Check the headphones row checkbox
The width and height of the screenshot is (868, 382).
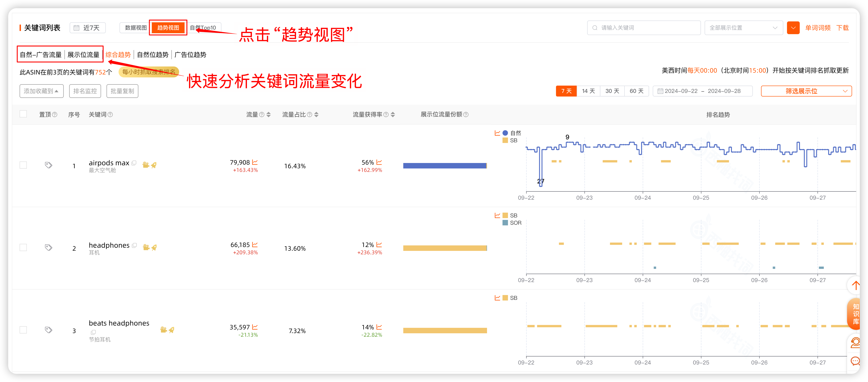(23, 247)
